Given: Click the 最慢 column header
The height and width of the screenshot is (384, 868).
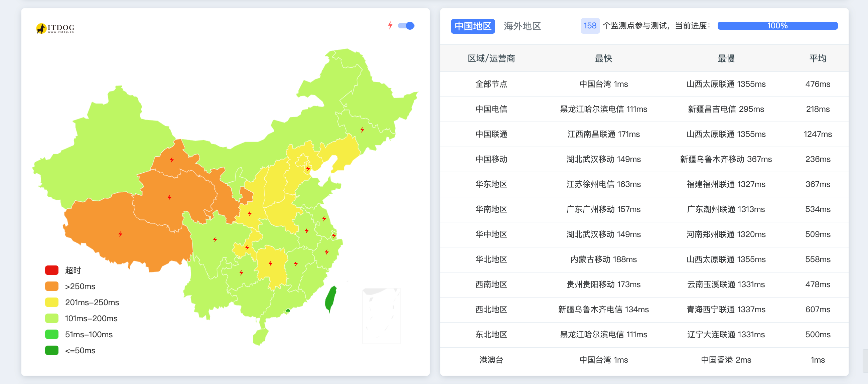Looking at the screenshot, I should (726, 58).
